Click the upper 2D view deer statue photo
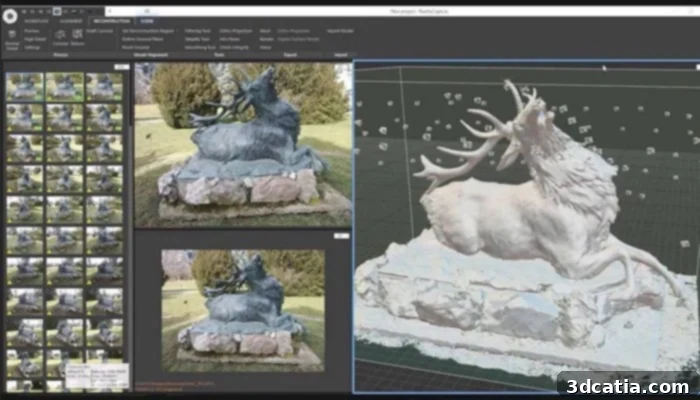 click(243, 145)
